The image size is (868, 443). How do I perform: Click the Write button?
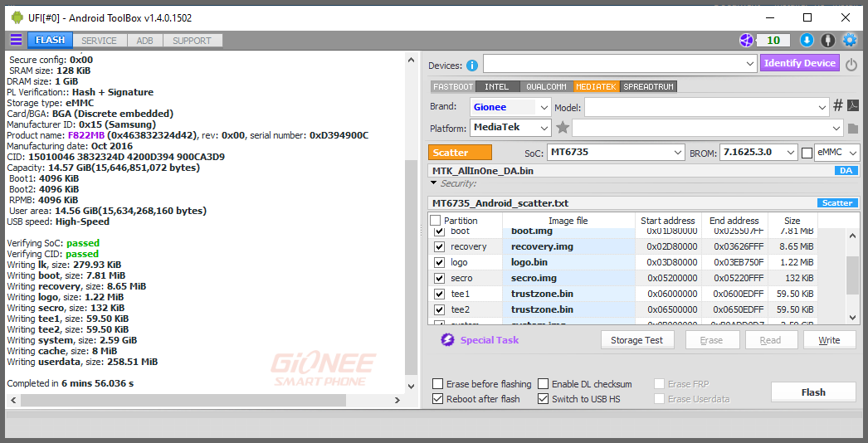pos(829,340)
